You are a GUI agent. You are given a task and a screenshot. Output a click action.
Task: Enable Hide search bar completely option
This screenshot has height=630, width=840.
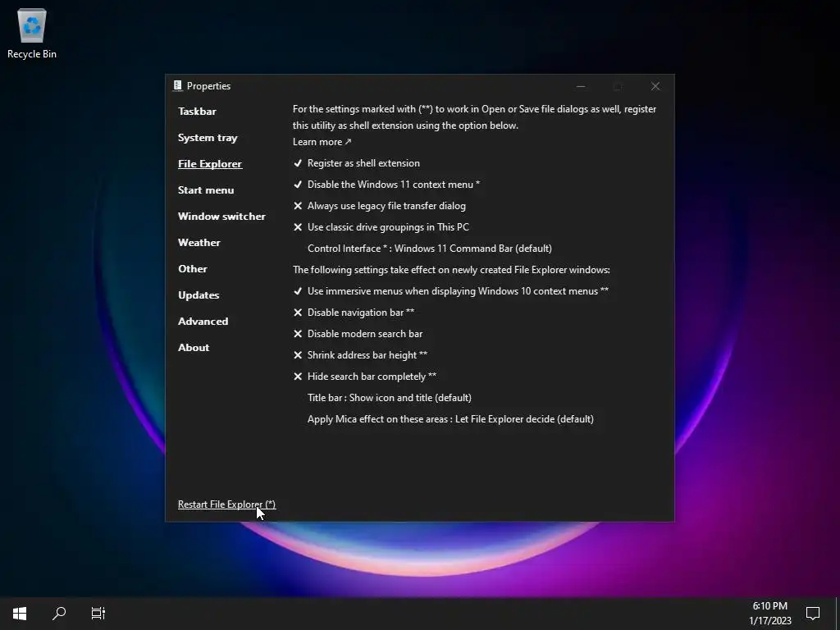[x=365, y=377]
